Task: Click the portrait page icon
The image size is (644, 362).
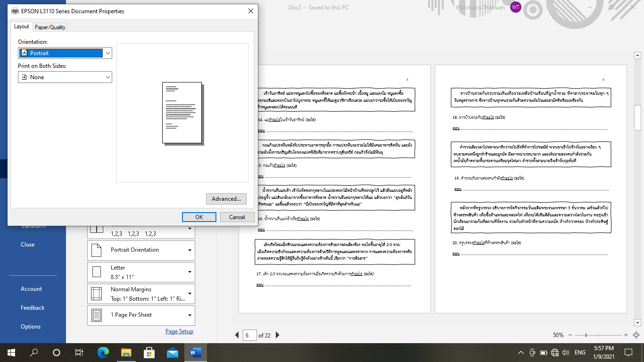Action: (x=96, y=250)
